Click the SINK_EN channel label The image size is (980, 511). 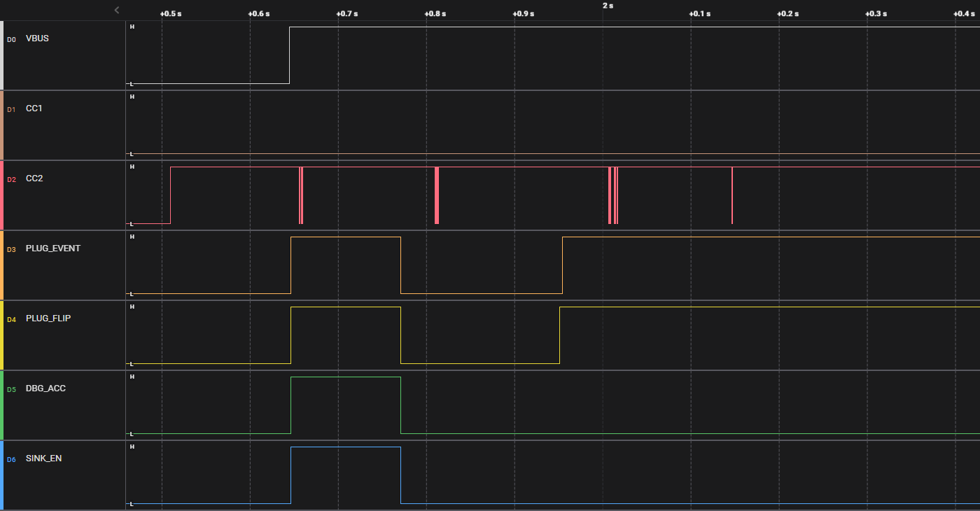point(42,458)
